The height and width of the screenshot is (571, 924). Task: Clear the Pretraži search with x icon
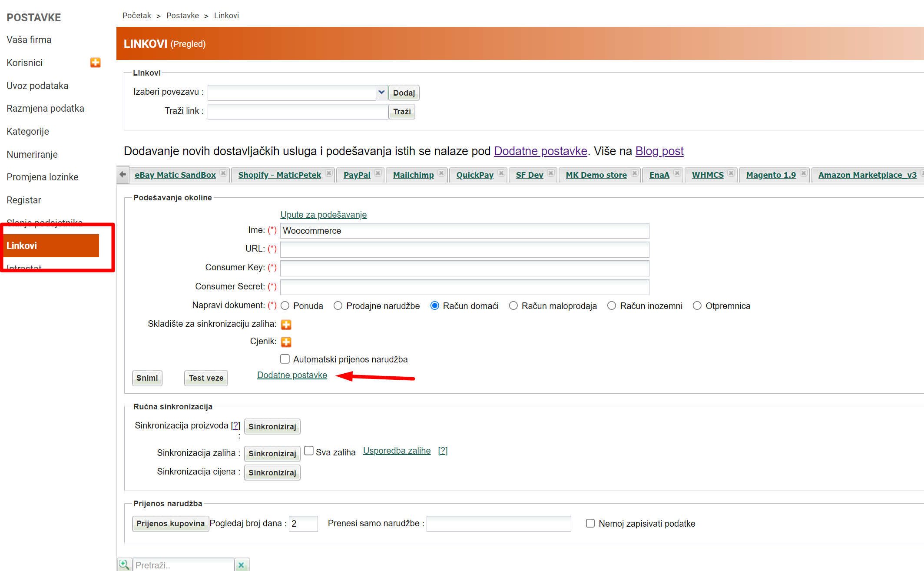coord(241,565)
